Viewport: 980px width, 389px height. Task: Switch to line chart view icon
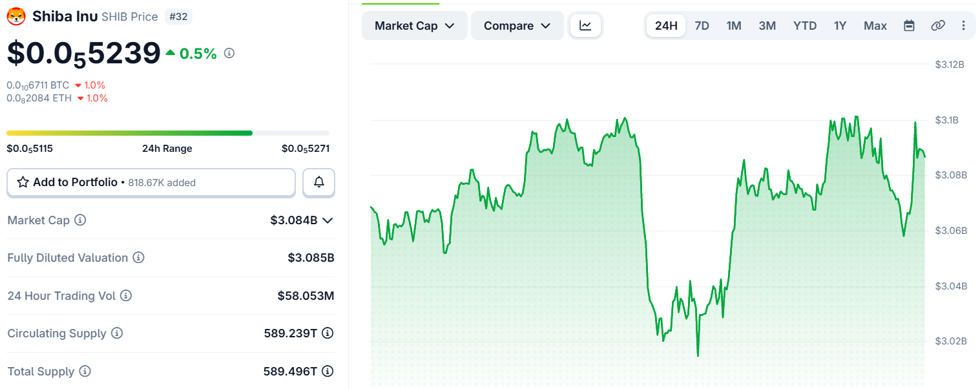click(585, 26)
